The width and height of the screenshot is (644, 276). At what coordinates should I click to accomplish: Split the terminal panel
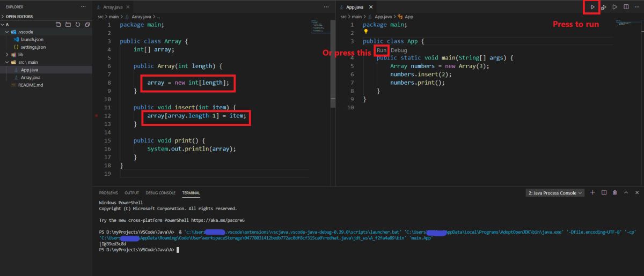(x=604, y=192)
